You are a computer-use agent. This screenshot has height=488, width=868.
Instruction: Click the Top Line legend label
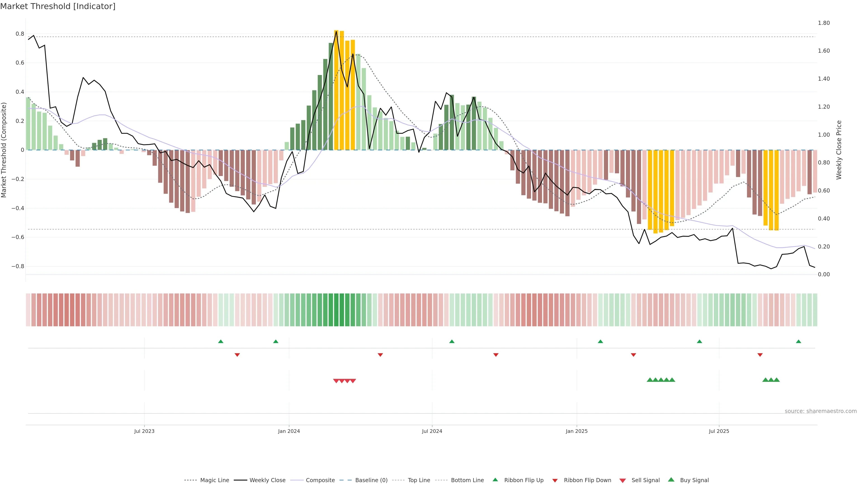coord(419,480)
